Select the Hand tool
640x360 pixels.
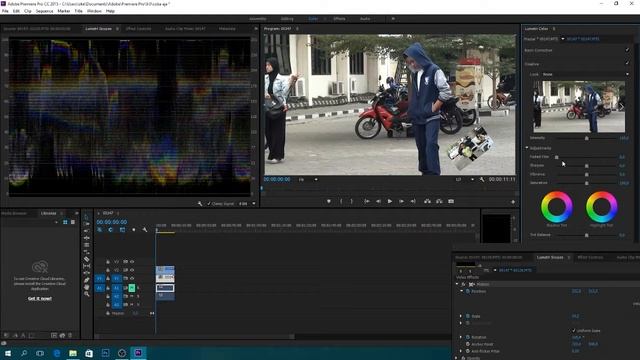(86, 287)
